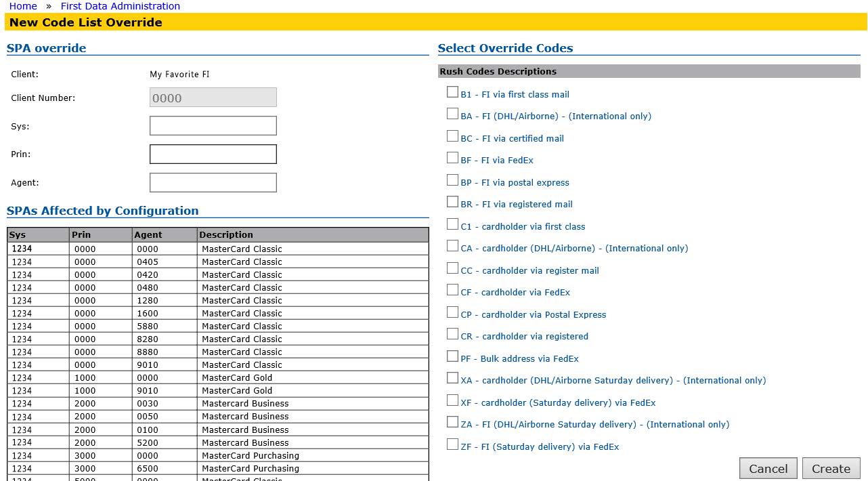Click the My Favorite FI client name
Screen dimensions: 868x481
coord(179,75)
